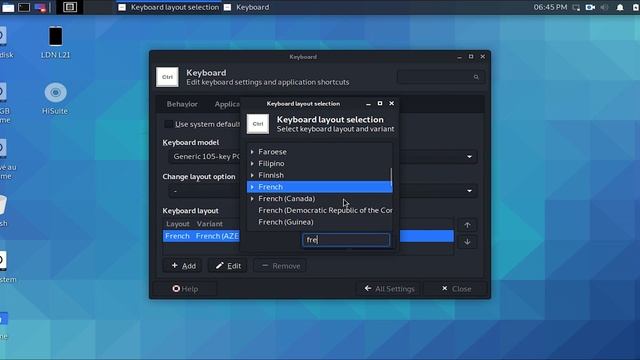This screenshot has width=640, height=360.
Task: Open the Keyboard model dropdown arrow
Action: pos(469,157)
